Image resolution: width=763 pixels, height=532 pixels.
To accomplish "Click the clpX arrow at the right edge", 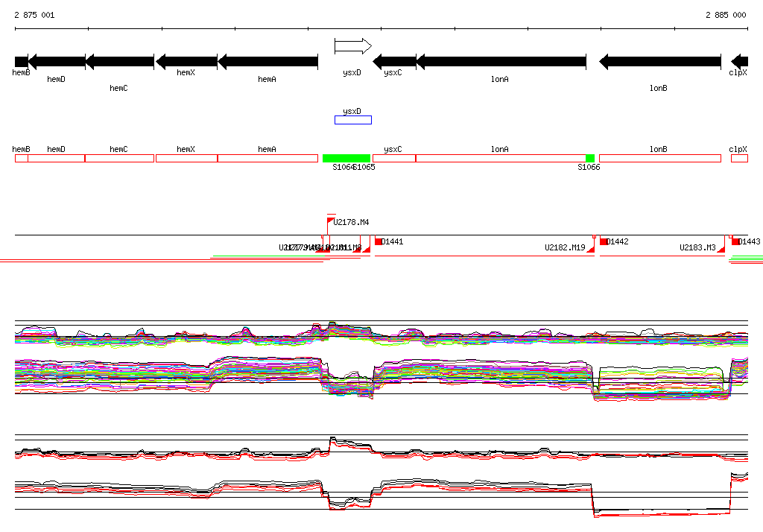I will (x=740, y=62).
